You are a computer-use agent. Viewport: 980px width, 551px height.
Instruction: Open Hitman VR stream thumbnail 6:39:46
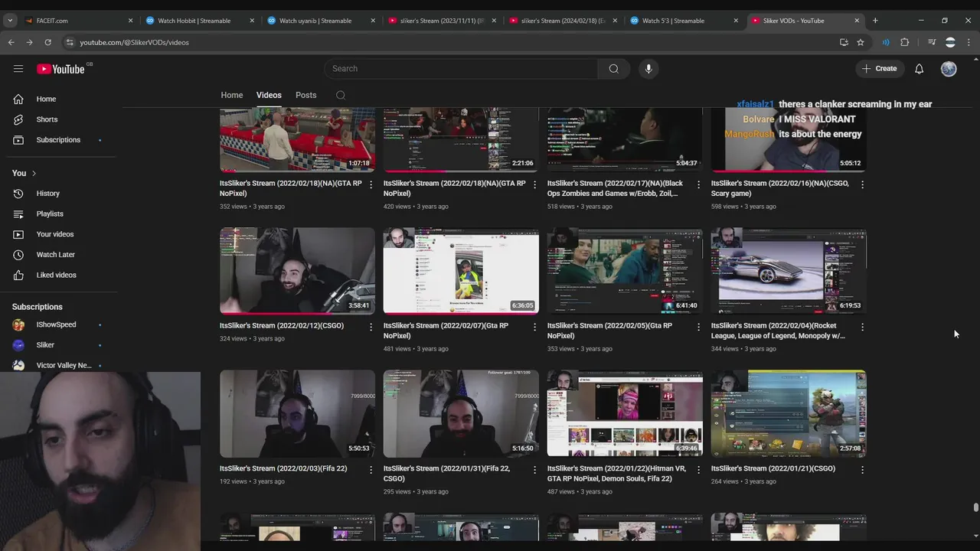(x=625, y=413)
